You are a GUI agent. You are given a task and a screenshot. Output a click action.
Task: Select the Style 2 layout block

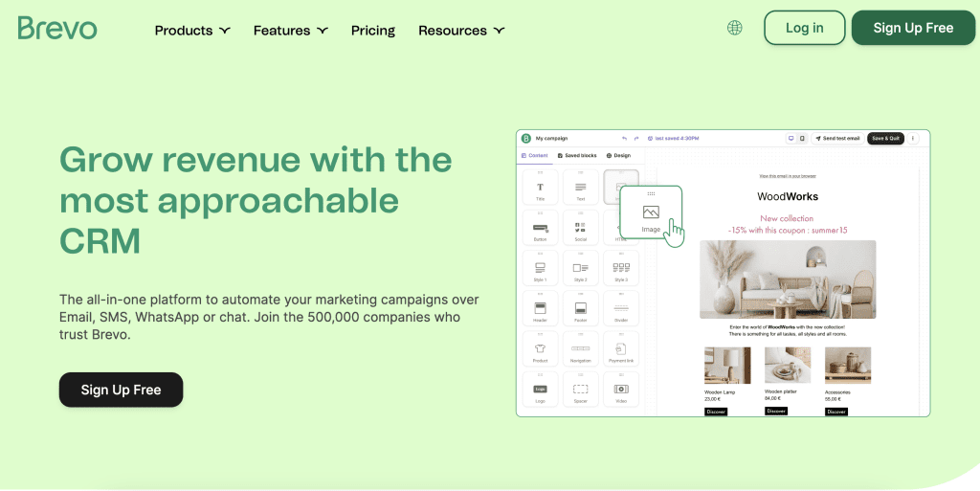[581, 269]
